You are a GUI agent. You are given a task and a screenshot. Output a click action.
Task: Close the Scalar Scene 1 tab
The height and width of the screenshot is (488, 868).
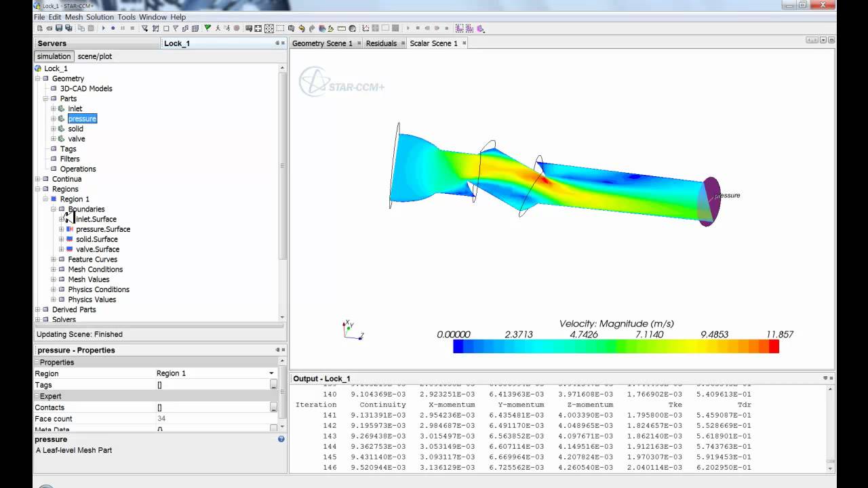465,43
